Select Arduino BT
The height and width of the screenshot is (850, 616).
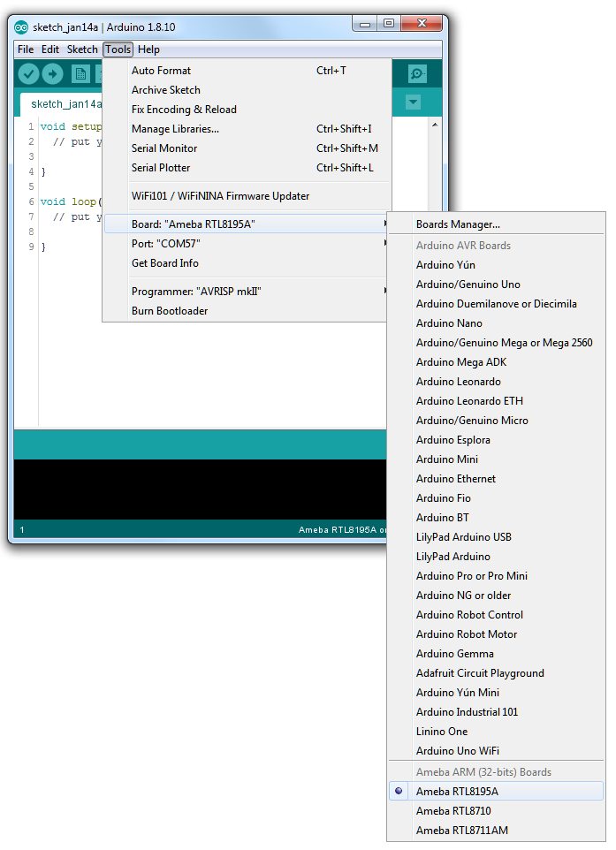(x=496, y=518)
